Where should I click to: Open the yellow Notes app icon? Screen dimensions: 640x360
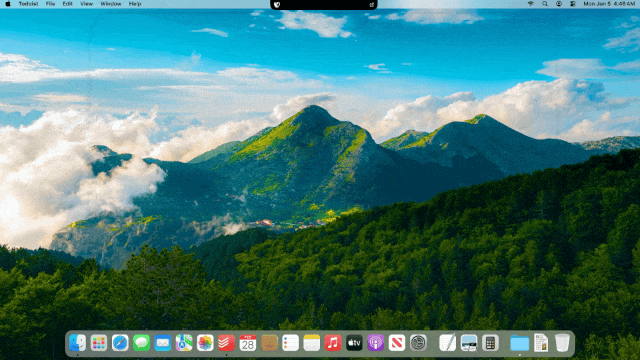(x=311, y=343)
